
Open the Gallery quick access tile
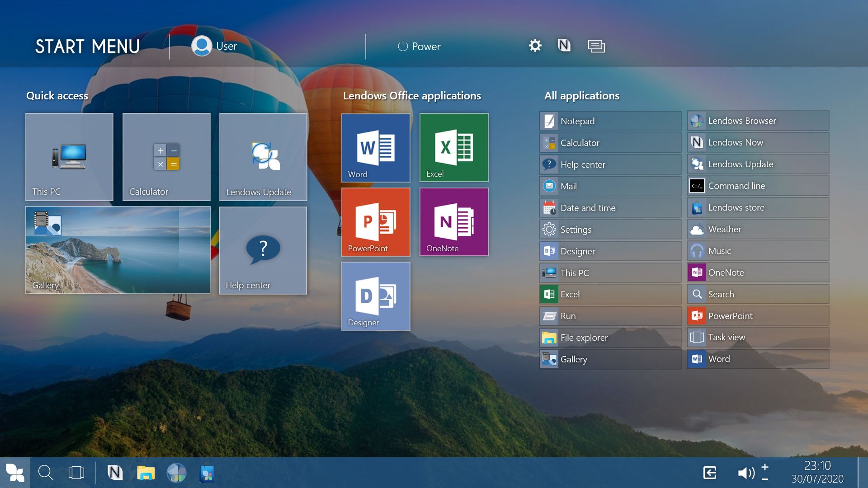[x=118, y=250]
